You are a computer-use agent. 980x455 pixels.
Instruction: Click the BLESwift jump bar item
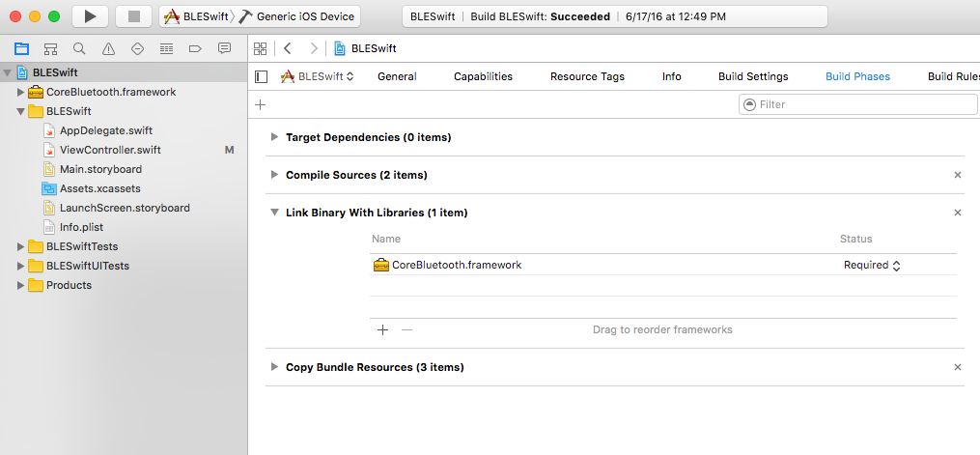[366, 48]
